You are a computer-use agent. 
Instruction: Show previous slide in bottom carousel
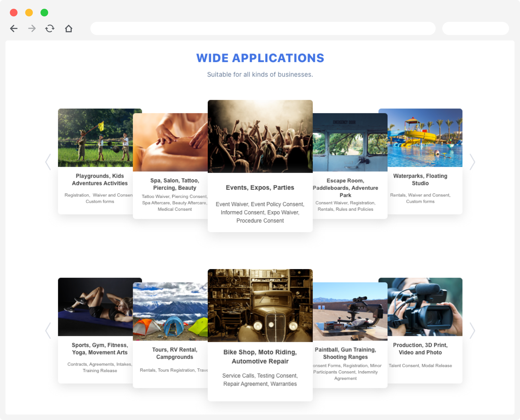[48, 331]
